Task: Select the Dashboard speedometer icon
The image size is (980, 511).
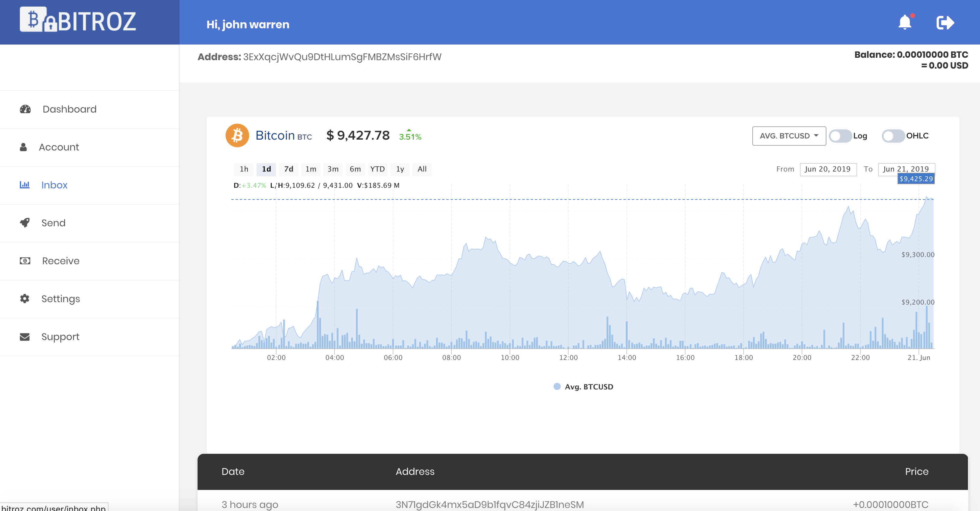Action: pos(24,109)
